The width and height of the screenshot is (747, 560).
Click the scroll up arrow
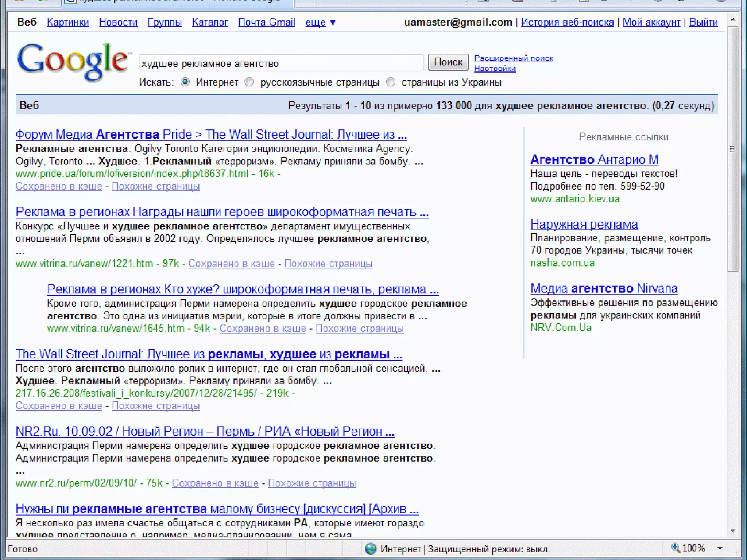coord(732,19)
